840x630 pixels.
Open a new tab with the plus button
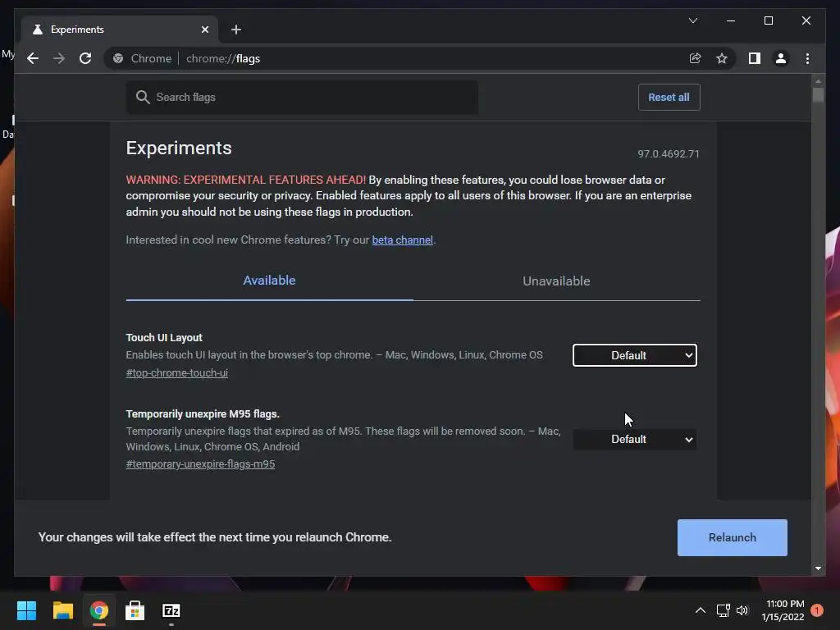pos(236,30)
